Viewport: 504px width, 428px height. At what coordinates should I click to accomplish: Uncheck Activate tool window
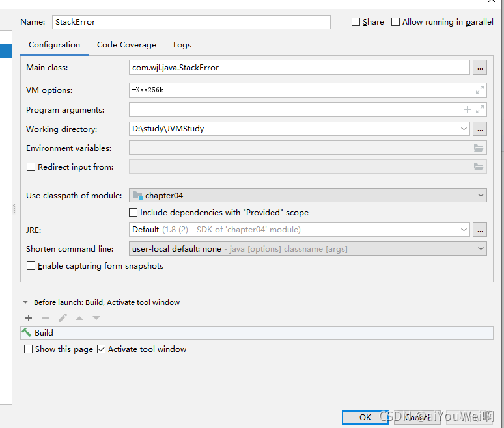coord(101,349)
